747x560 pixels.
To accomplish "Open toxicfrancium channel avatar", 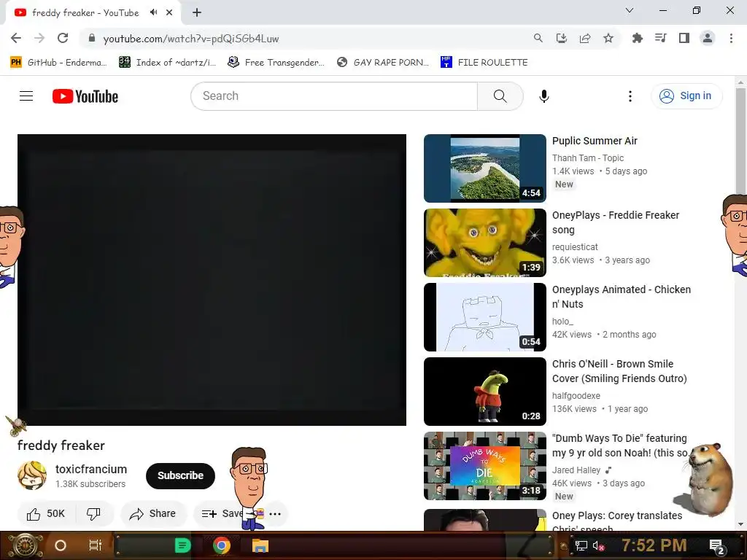I will click(x=32, y=475).
